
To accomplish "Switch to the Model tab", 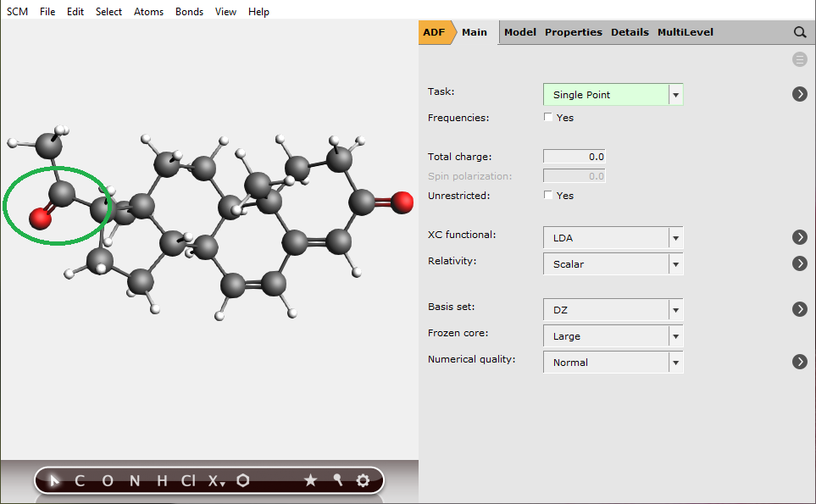I will click(519, 32).
